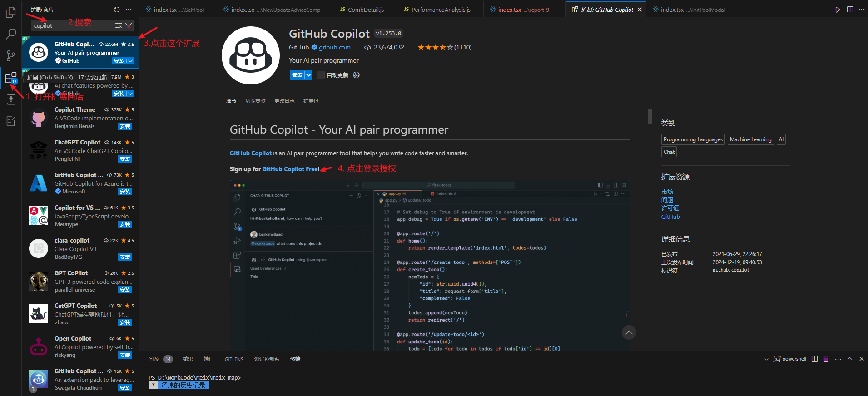868x396 pixels.
Task: Open the github.com publisher link
Action: click(335, 47)
